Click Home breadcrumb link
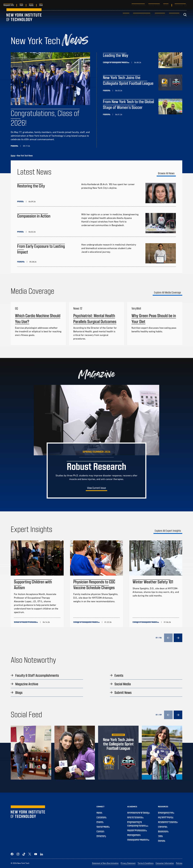The width and height of the screenshot is (193, 868). pyautogui.click(x=13, y=156)
